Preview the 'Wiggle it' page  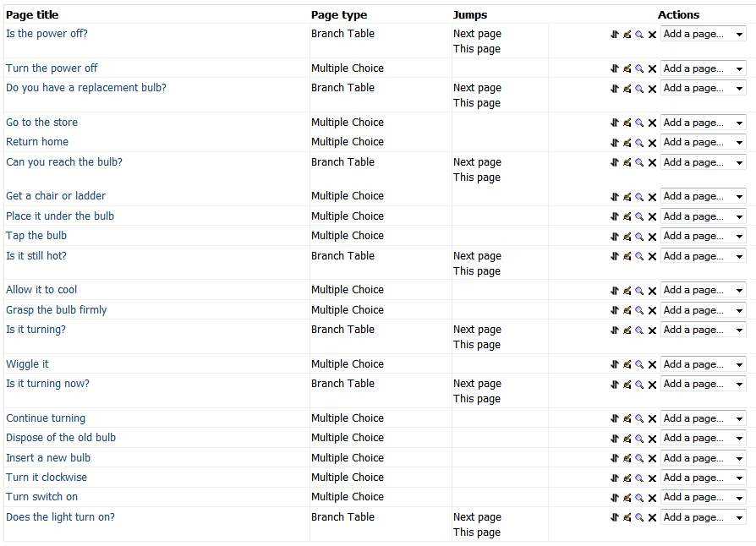click(639, 365)
